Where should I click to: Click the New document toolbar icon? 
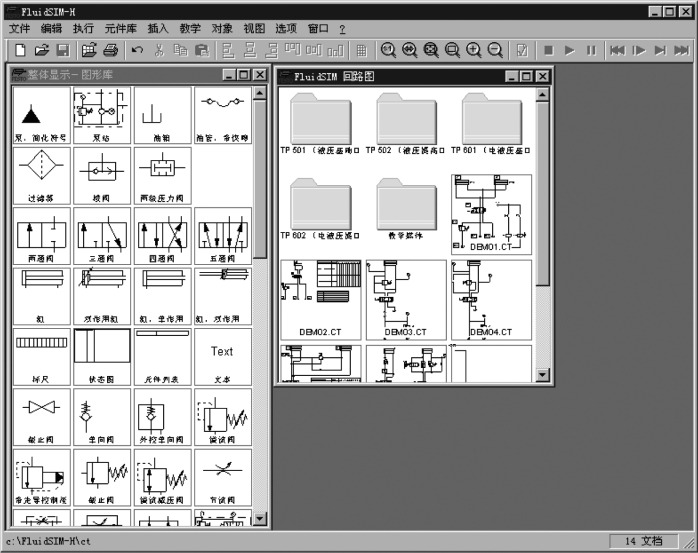pyautogui.click(x=20, y=50)
